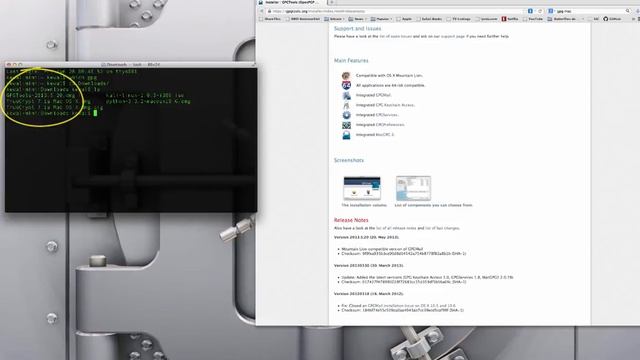Open the GitHub bookmark

click(x=612, y=19)
